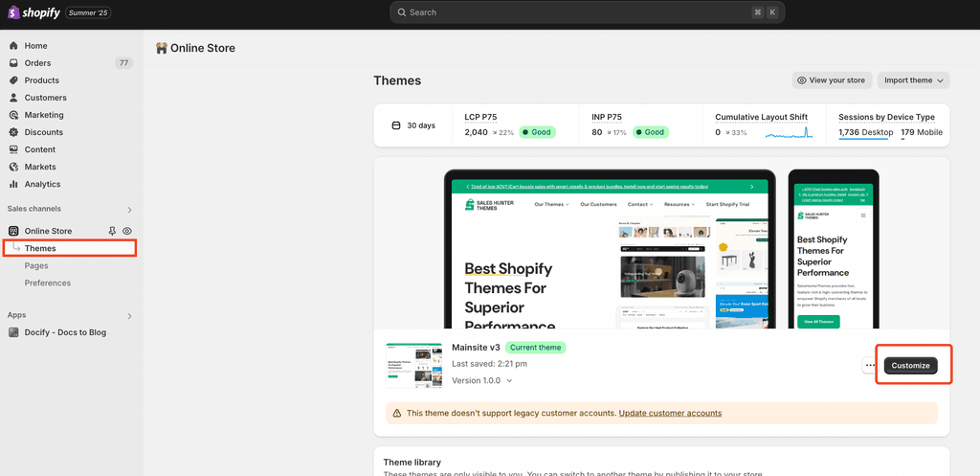Open Preferences under Online Store

(x=48, y=283)
